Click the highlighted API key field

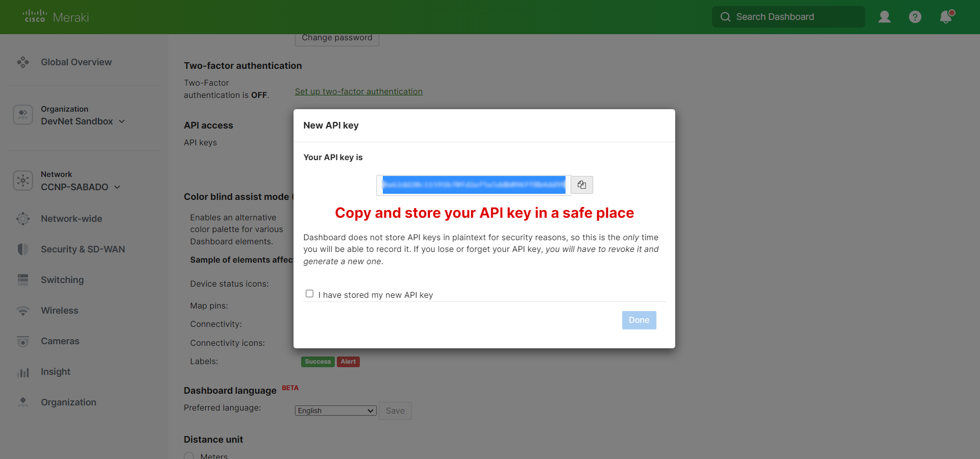click(474, 185)
